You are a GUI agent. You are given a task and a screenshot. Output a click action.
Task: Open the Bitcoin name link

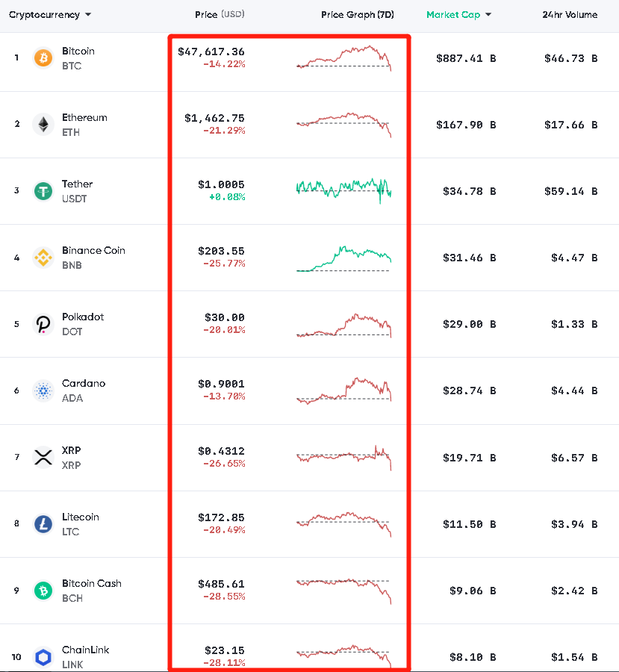click(78, 52)
